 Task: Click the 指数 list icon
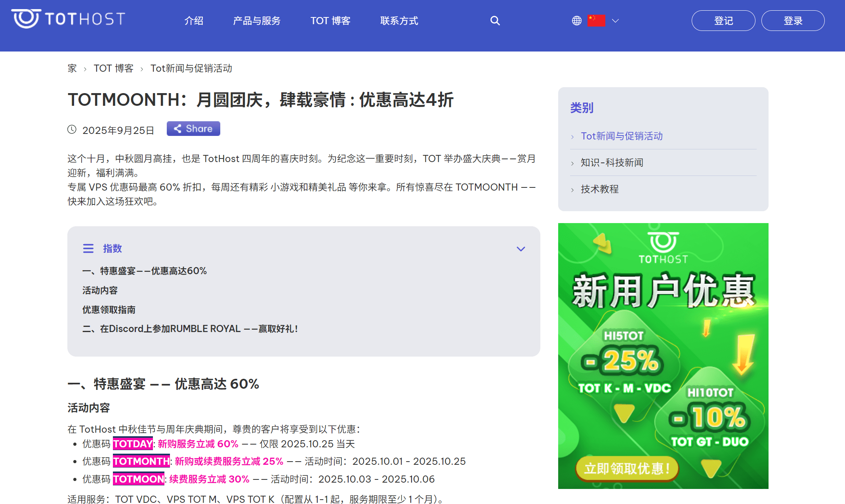pyautogui.click(x=88, y=248)
